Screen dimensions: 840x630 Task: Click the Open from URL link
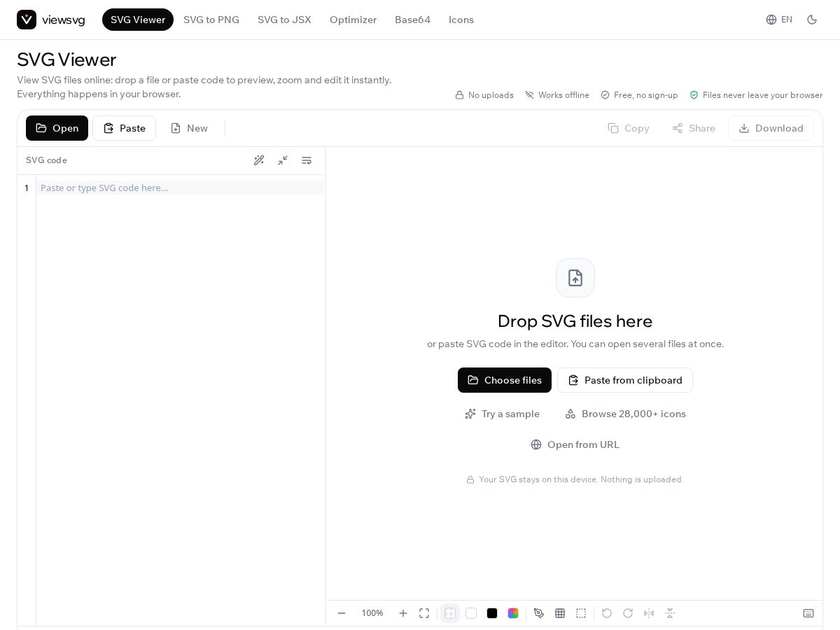pyautogui.click(x=575, y=444)
